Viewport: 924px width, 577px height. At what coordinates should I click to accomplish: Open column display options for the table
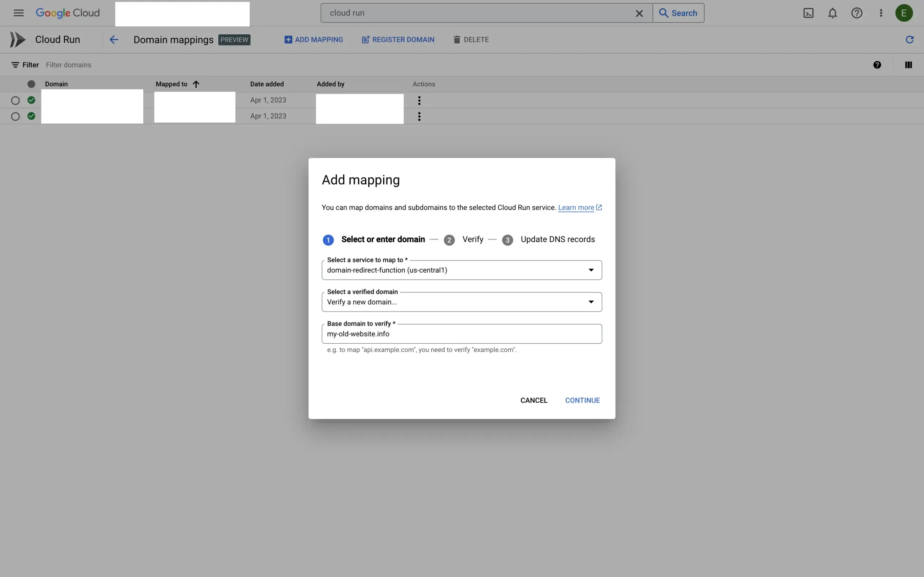point(908,65)
